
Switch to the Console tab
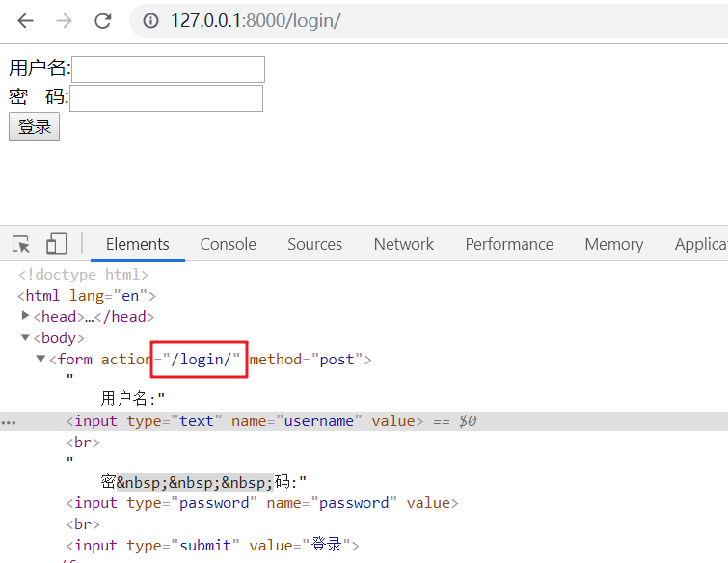tap(228, 244)
